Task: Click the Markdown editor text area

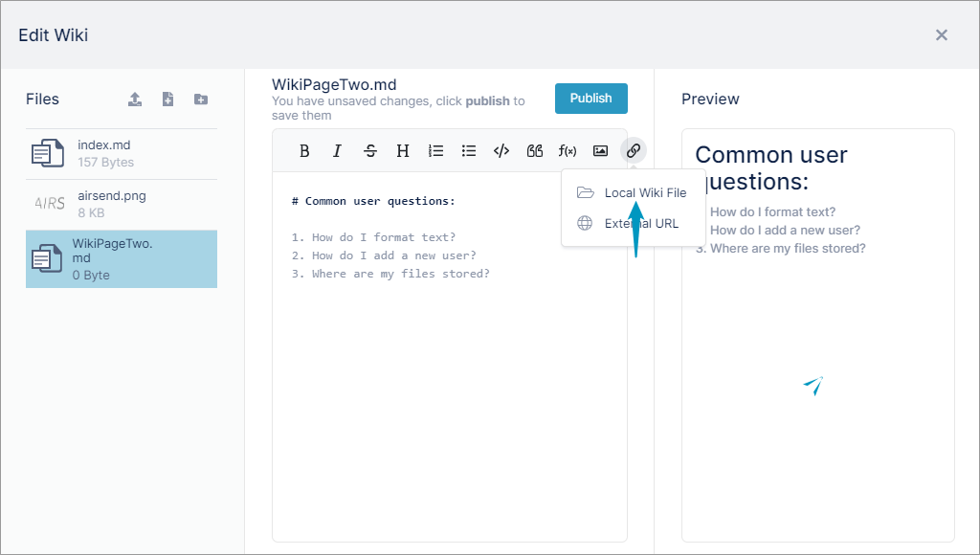Action: 450,356
